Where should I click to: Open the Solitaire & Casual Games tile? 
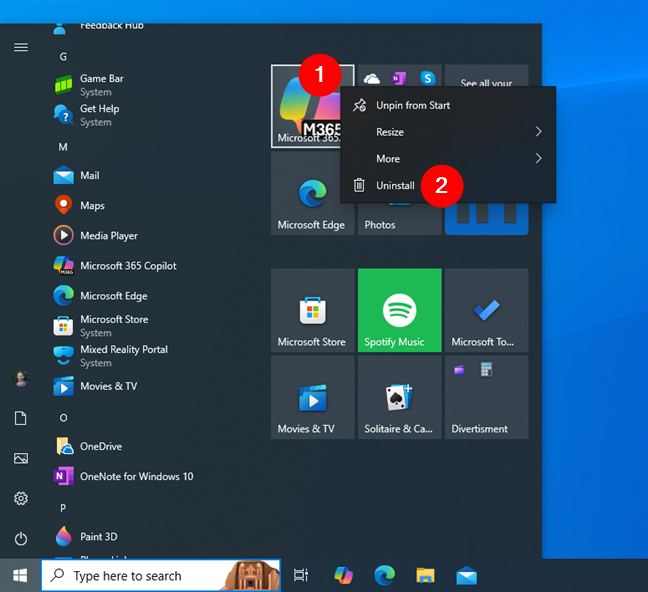[400, 397]
